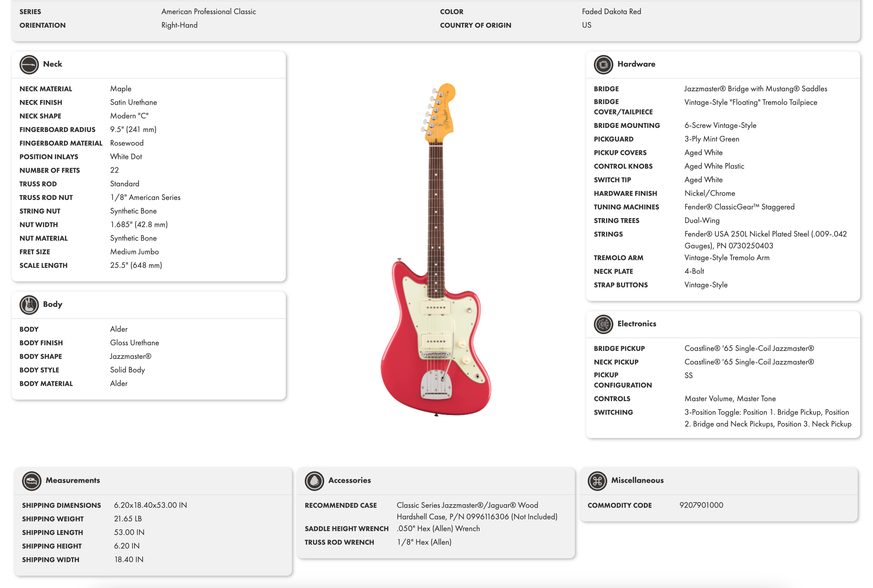Select the Miscellaneous section heading
This screenshot has height=588, width=873.
[x=637, y=480]
